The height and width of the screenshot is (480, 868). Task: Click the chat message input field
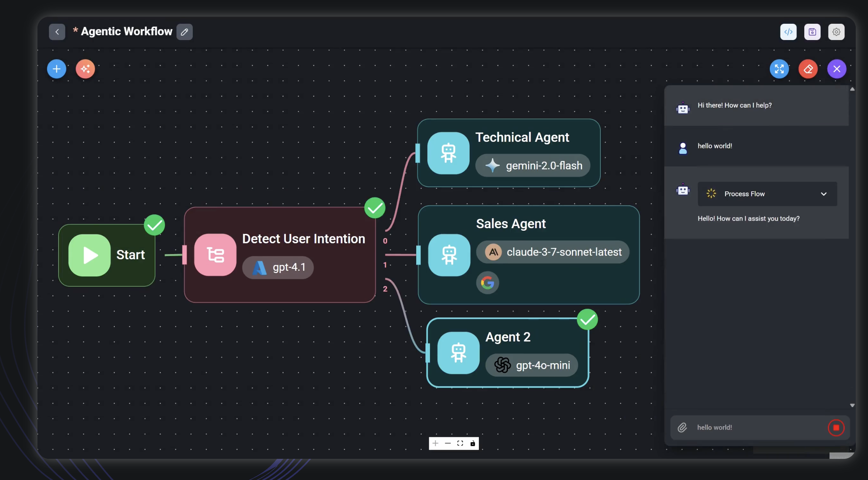pos(756,428)
